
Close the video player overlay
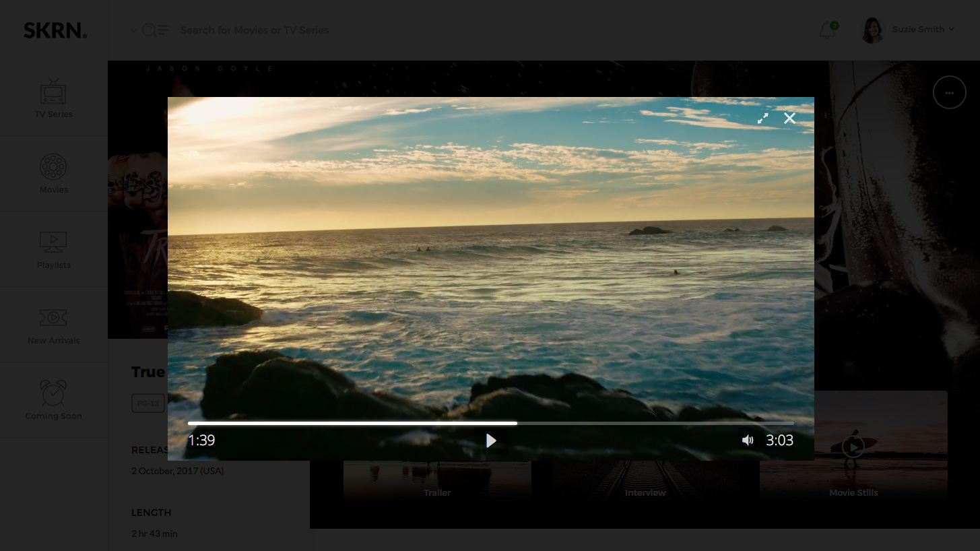pos(789,119)
